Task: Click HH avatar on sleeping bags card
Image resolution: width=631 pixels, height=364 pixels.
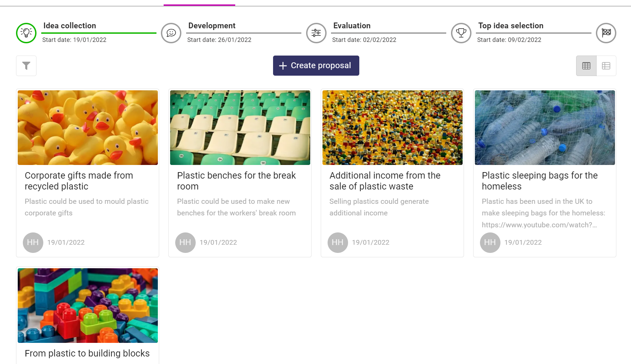Action: (490, 243)
